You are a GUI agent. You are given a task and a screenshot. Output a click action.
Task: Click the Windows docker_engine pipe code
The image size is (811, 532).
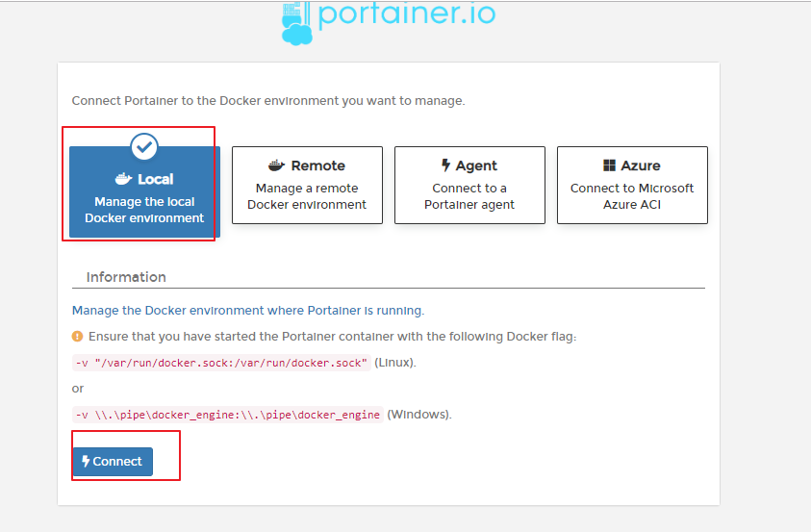point(228,415)
